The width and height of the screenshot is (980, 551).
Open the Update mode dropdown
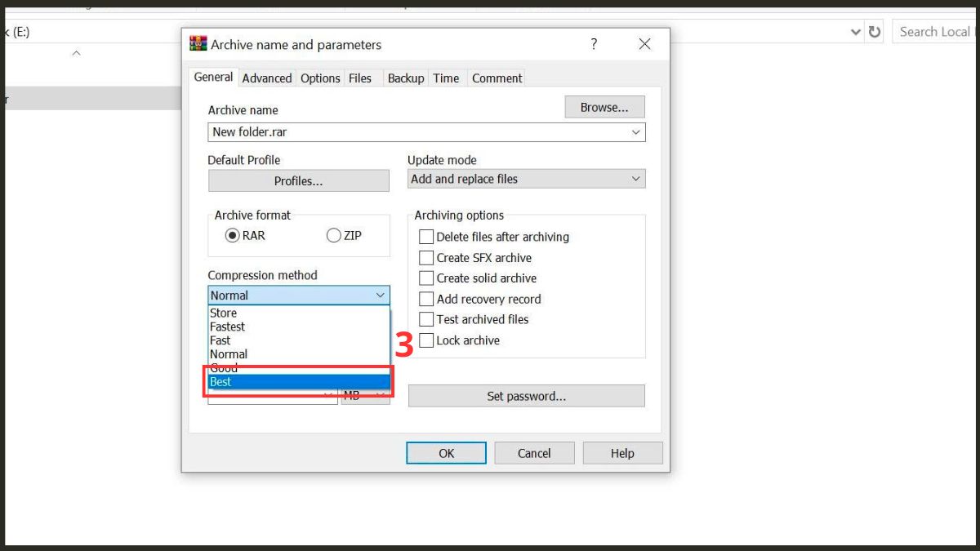527,179
